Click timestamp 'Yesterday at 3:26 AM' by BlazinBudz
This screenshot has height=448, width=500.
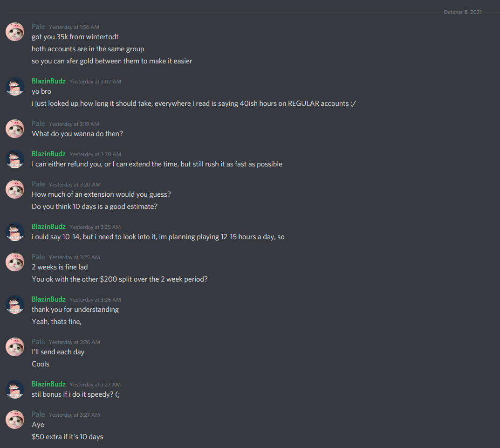(96, 300)
